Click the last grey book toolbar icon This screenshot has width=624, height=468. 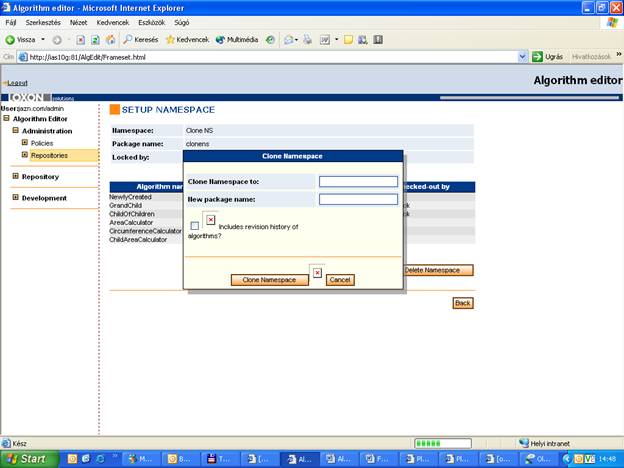[x=378, y=40]
